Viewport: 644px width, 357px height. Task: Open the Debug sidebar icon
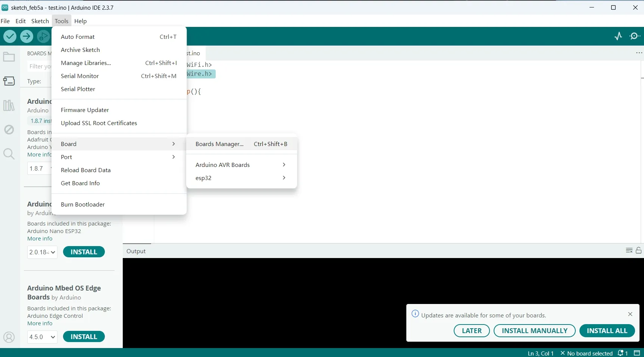(x=9, y=130)
